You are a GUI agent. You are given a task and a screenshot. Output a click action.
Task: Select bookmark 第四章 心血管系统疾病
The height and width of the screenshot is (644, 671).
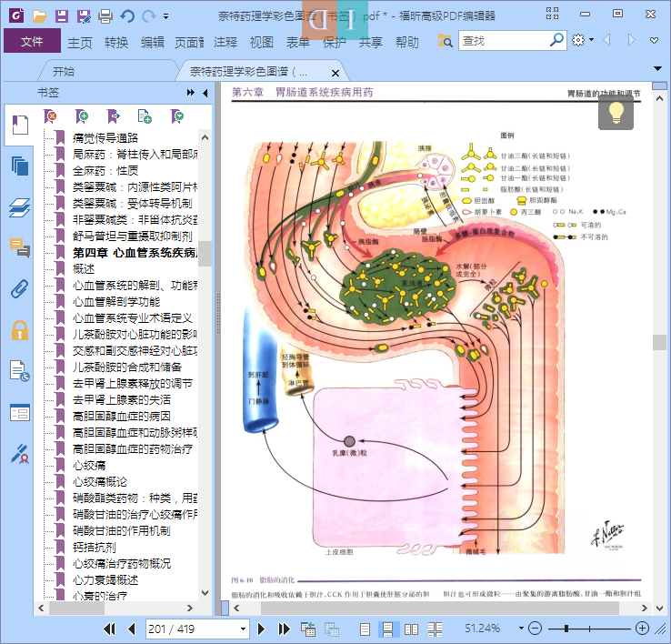(x=135, y=253)
